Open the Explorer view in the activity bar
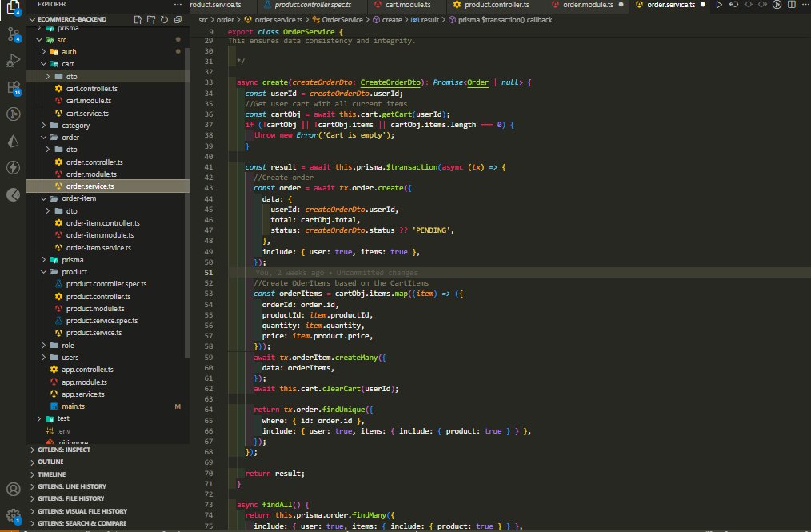This screenshot has height=532, width=811. click(x=13, y=7)
